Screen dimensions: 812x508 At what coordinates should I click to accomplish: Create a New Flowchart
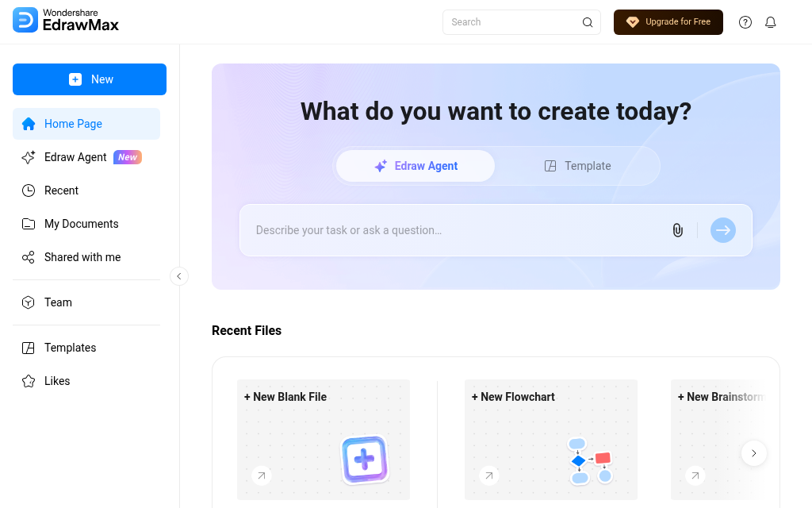tap(551, 440)
